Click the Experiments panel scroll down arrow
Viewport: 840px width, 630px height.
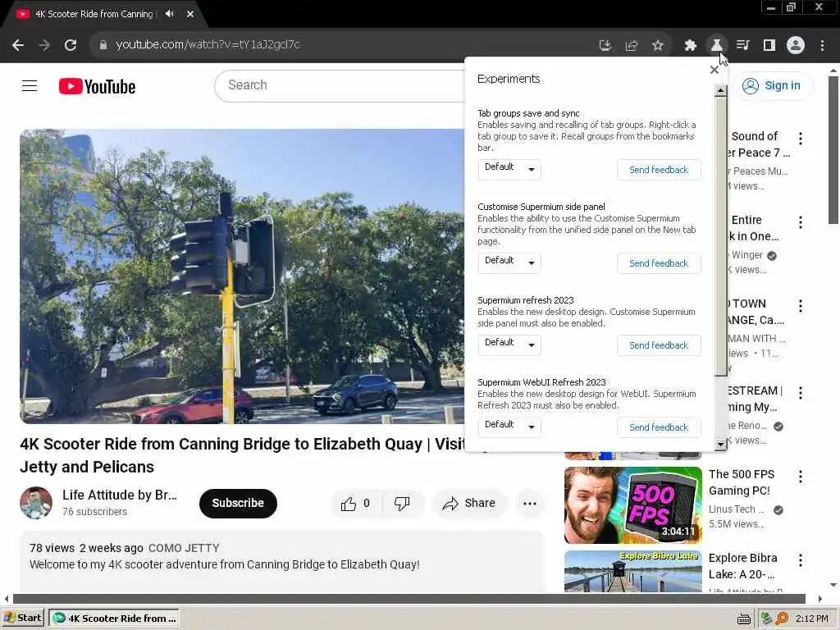coord(720,444)
